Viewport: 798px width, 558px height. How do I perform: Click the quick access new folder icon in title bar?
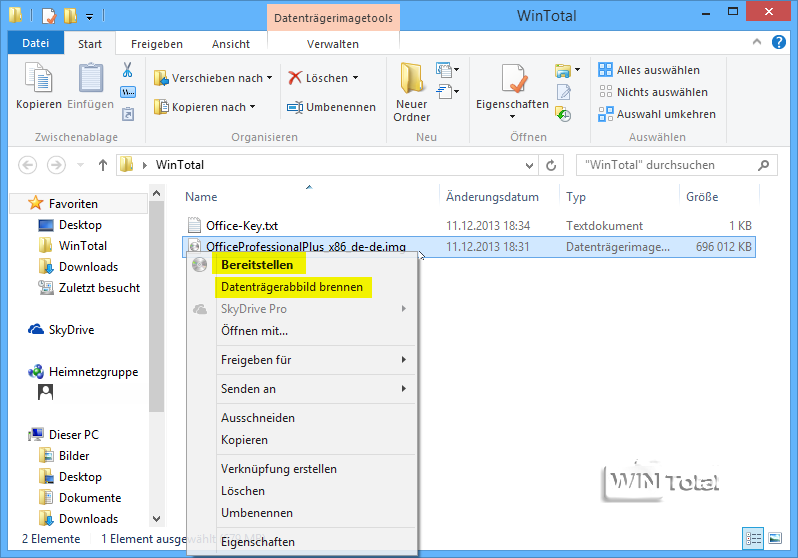[70, 16]
